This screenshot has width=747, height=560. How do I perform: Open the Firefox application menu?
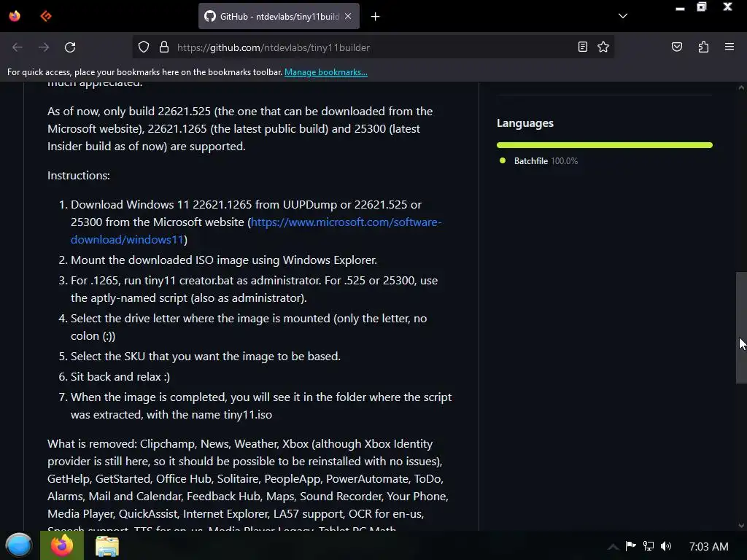click(x=729, y=47)
